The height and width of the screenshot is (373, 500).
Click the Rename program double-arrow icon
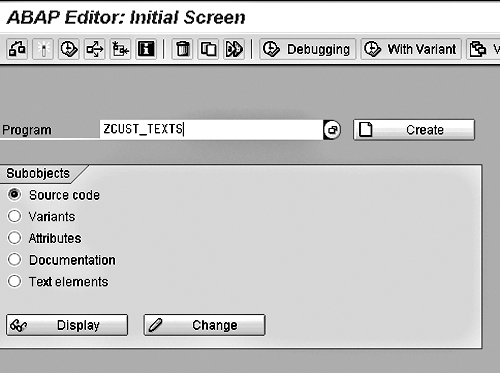[x=234, y=49]
